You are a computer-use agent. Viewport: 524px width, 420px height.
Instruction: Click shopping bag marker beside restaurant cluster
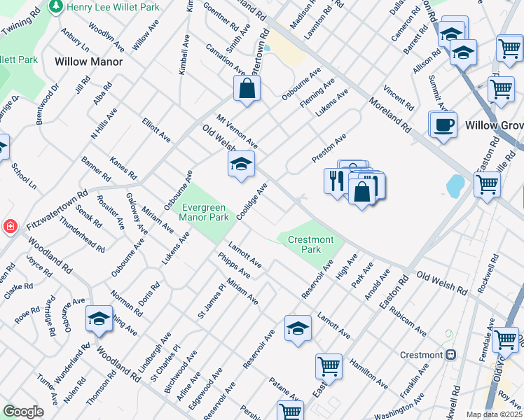point(362,194)
